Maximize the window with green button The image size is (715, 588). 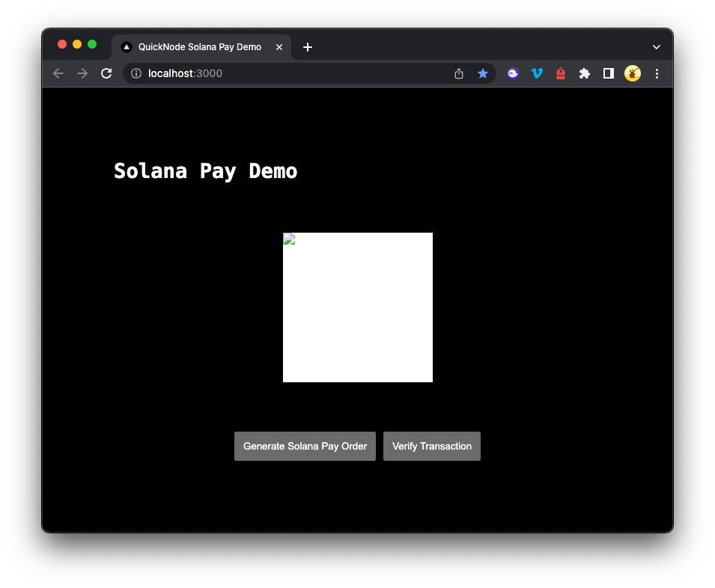point(92,44)
